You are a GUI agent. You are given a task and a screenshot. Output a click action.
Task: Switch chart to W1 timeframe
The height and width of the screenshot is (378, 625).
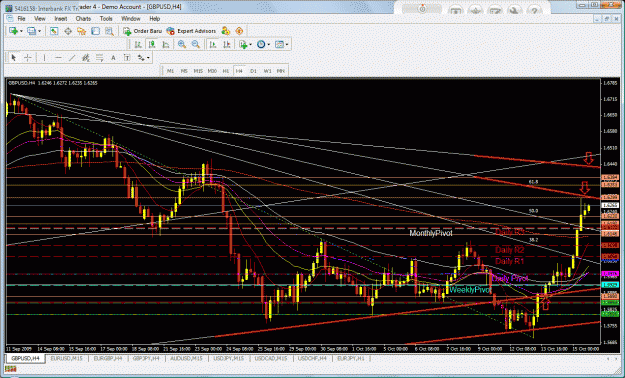pos(267,71)
